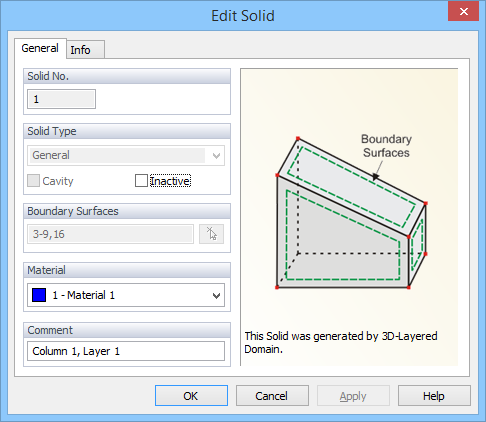This screenshot has width=486, height=422.
Task: Enable the Inactive checkbox
Action: click(x=141, y=181)
